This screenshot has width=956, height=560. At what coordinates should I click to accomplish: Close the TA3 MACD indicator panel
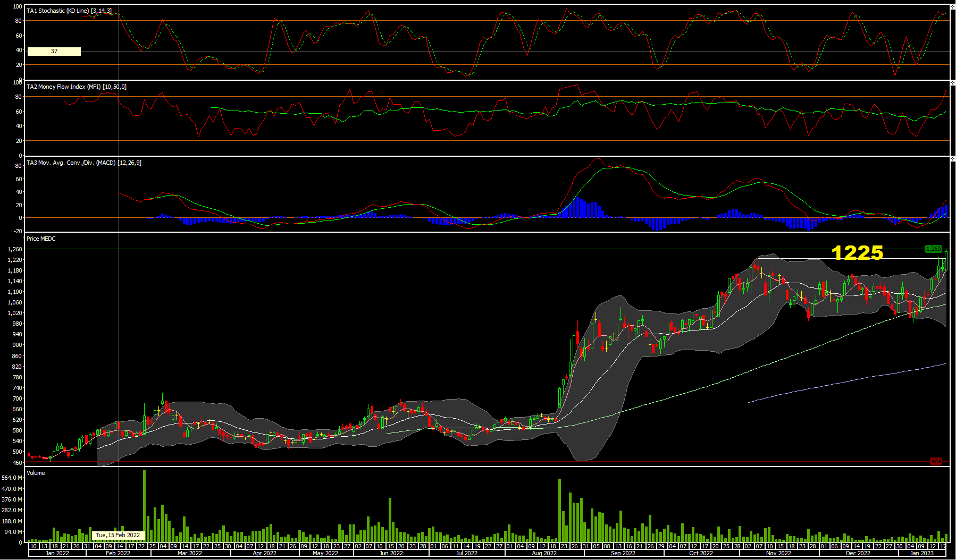[x=953, y=159]
